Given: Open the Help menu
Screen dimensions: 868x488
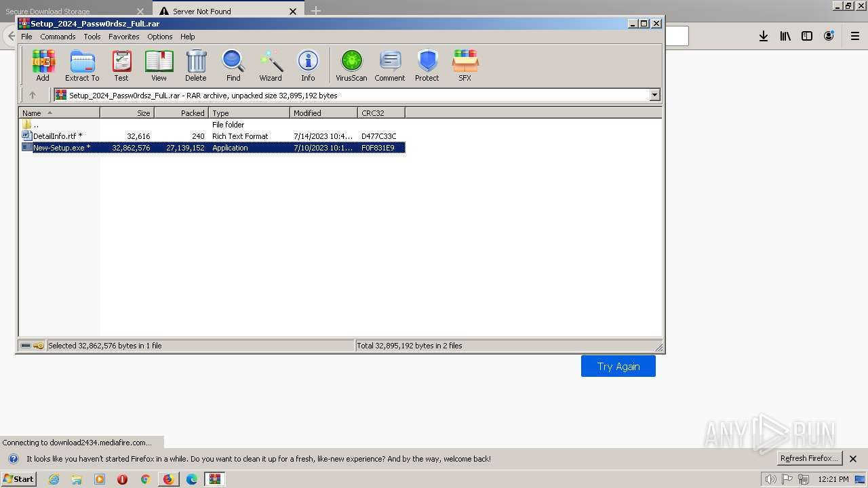Looking at the screenshot, I should (x=188, y=37).
